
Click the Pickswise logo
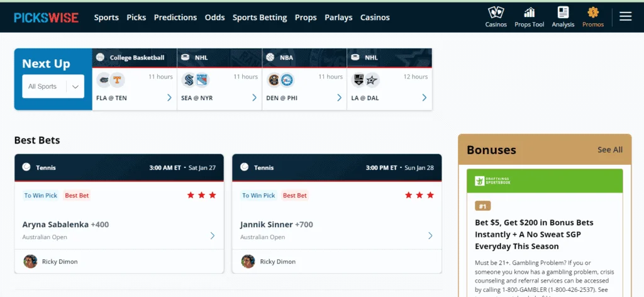(46, 17)
